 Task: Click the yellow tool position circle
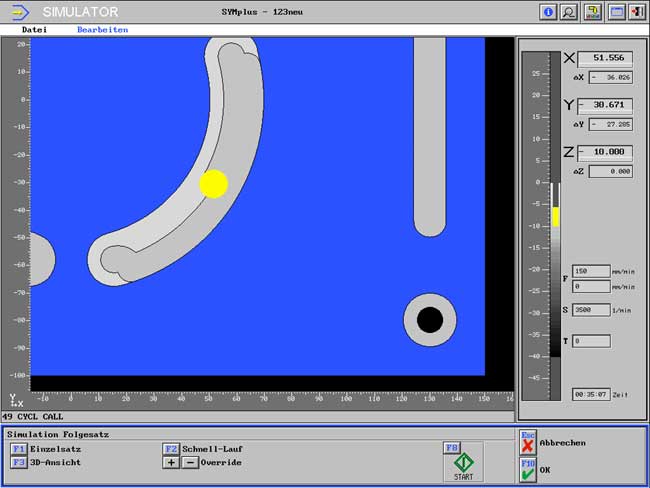[x=214, y=183]
